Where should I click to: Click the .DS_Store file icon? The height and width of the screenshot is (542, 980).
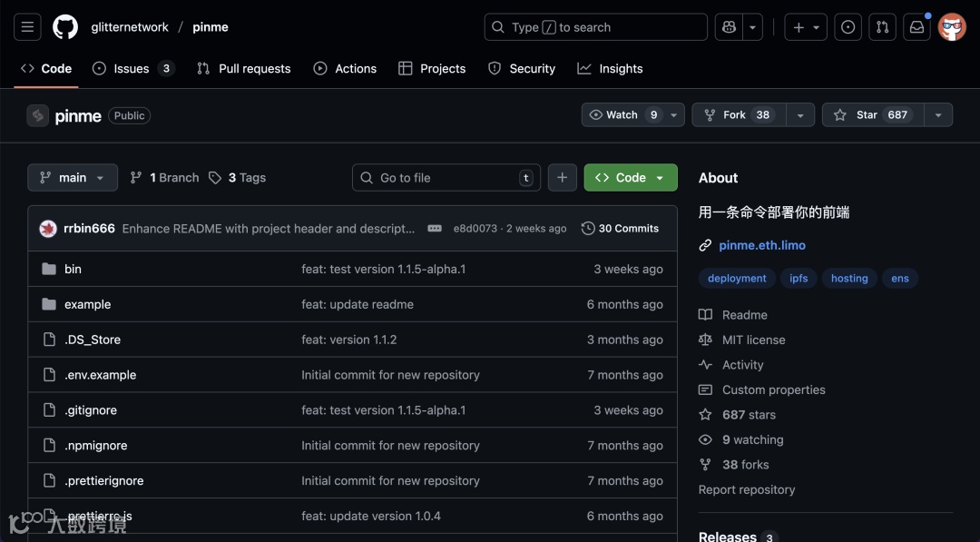pyautogui.click(x=49, y=340)
